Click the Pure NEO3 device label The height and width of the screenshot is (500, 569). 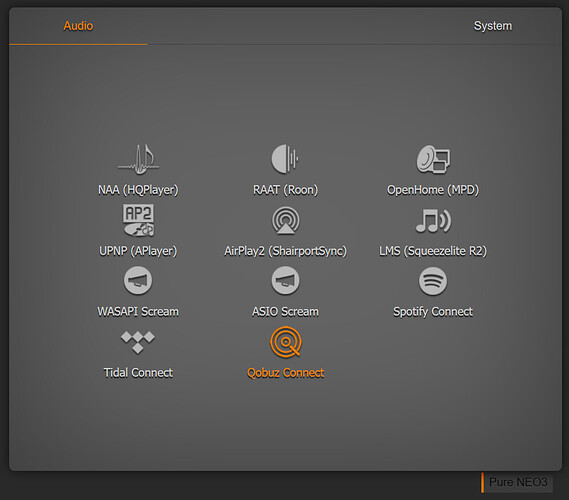pyautogui.click(x=518, y=482)
